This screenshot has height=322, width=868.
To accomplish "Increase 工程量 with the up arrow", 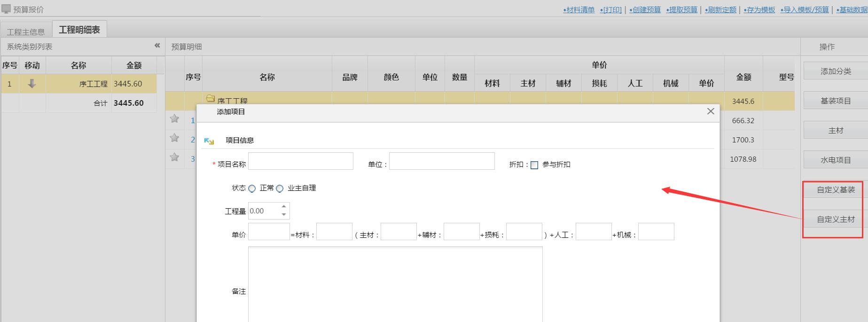I will click(x=284, y=206).
